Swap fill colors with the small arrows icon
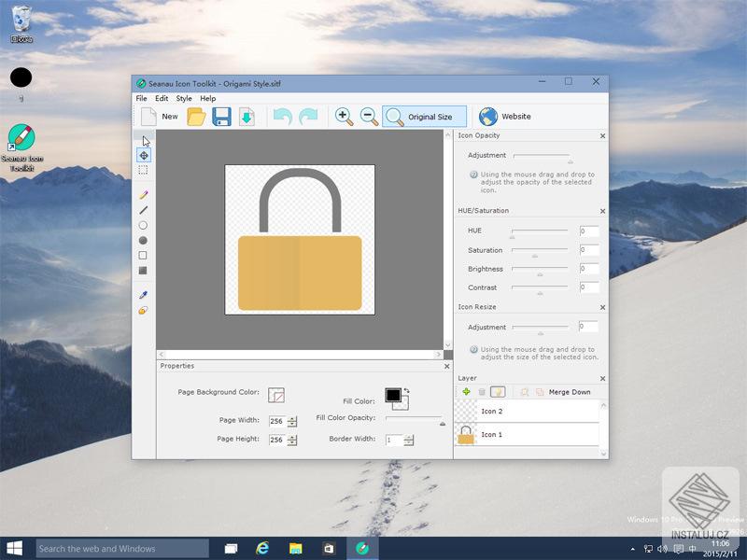 [406, 390]
